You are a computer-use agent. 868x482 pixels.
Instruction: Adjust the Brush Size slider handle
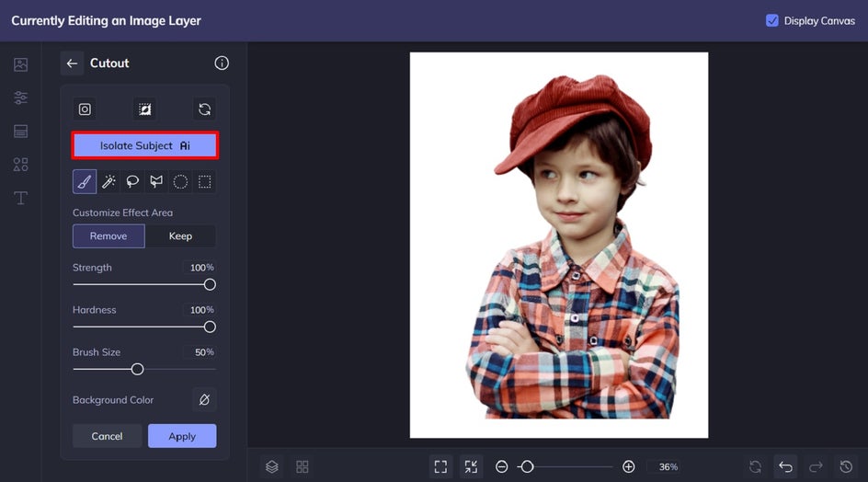point(137,369)
